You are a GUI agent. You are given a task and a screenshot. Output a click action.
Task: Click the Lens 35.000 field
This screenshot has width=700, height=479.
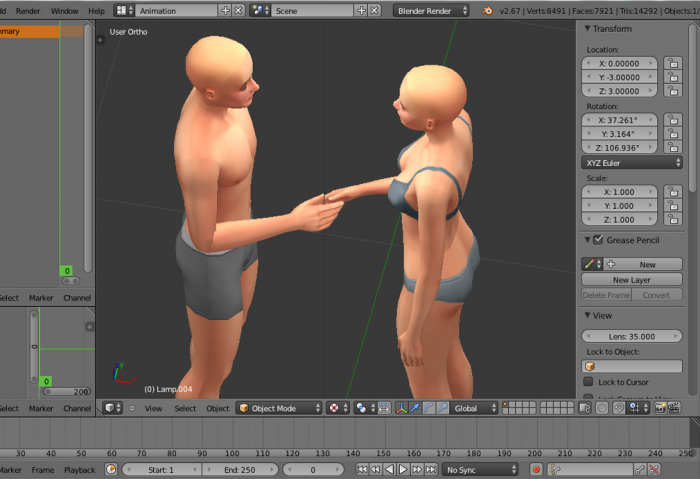pyautogui.click(x=632, y=337)
